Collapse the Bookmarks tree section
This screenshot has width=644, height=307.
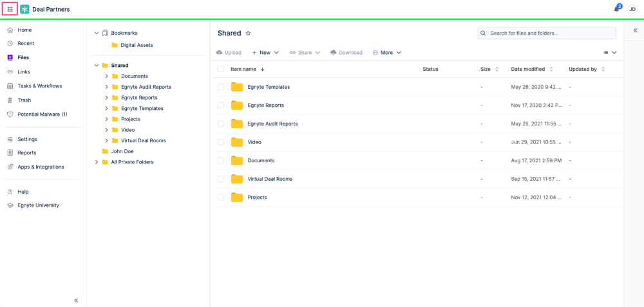pyautogui.click(x=97, y=33)
